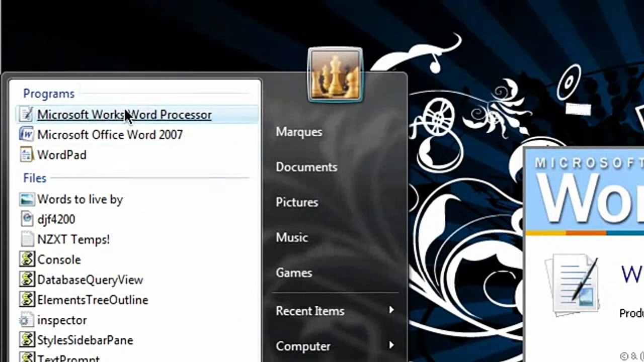The height and width of the screenshot is (362, 644).
Task: Click the inspector gear file icon
Action: click(27, 320)
